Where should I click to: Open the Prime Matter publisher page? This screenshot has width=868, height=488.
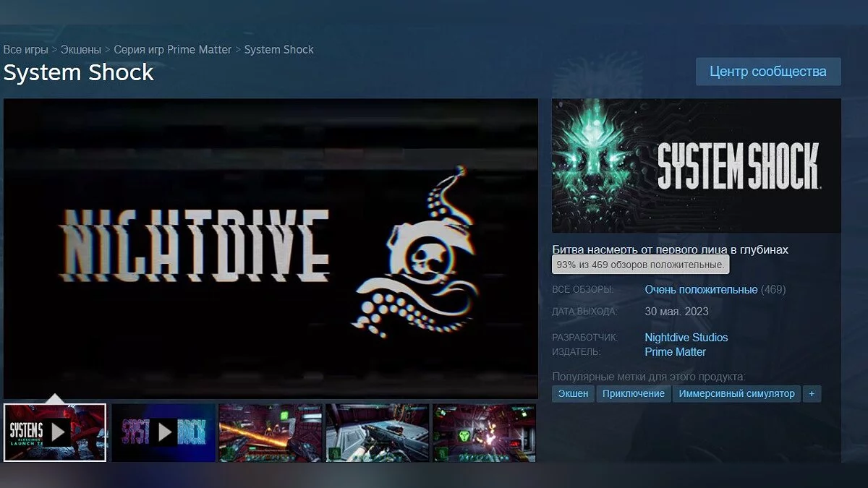675,352
